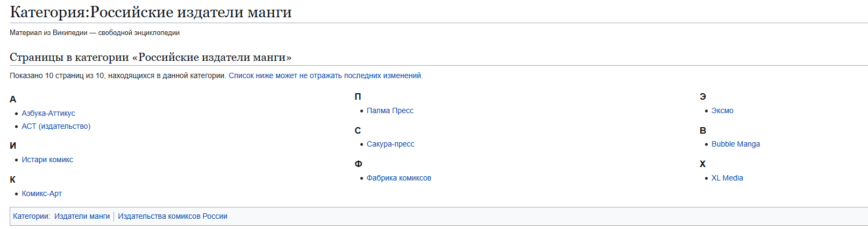
Task: Open the Bubble Manga link
Action: click(736, 144)
